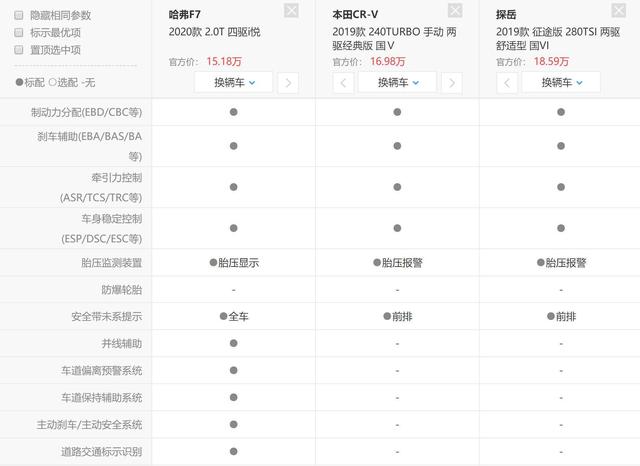640x466 pixels.
Task: Enable 标示最优项 checkbox
Action: (x=19, y=33)
